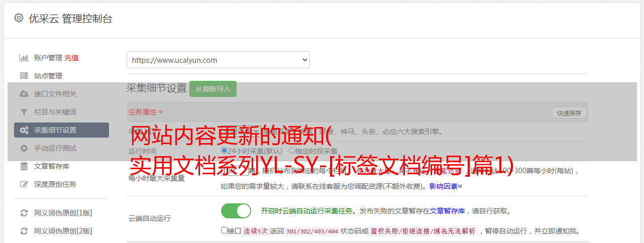The height and width of the screenshot is (243, 644).
Task: Click the cloud upload icon for 接口文件相关
Action: click(x=24, y=94)
